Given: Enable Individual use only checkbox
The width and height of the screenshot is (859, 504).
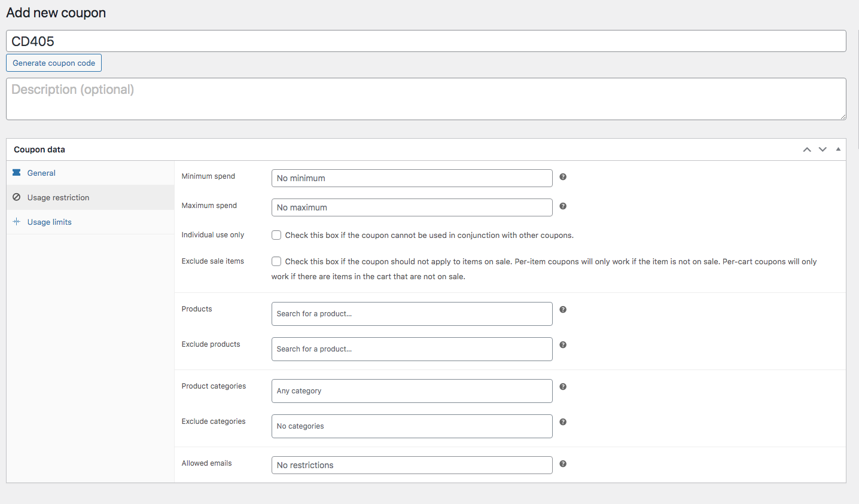Looking at the screenshot, I should coord(276,235).
